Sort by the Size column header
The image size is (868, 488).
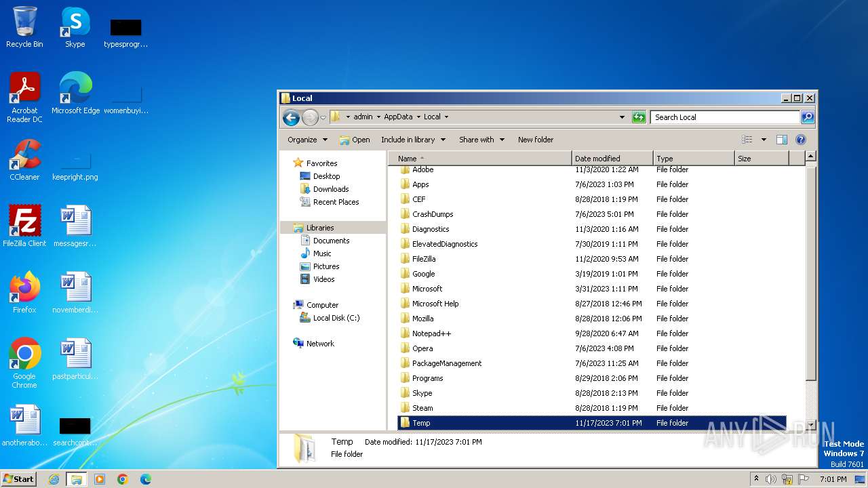coord(762,159)
